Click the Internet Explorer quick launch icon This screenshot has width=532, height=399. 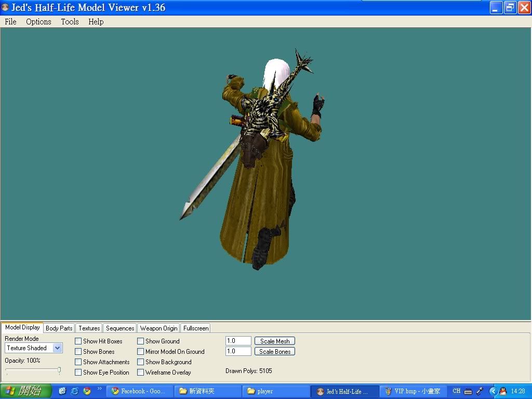[74, 391]
